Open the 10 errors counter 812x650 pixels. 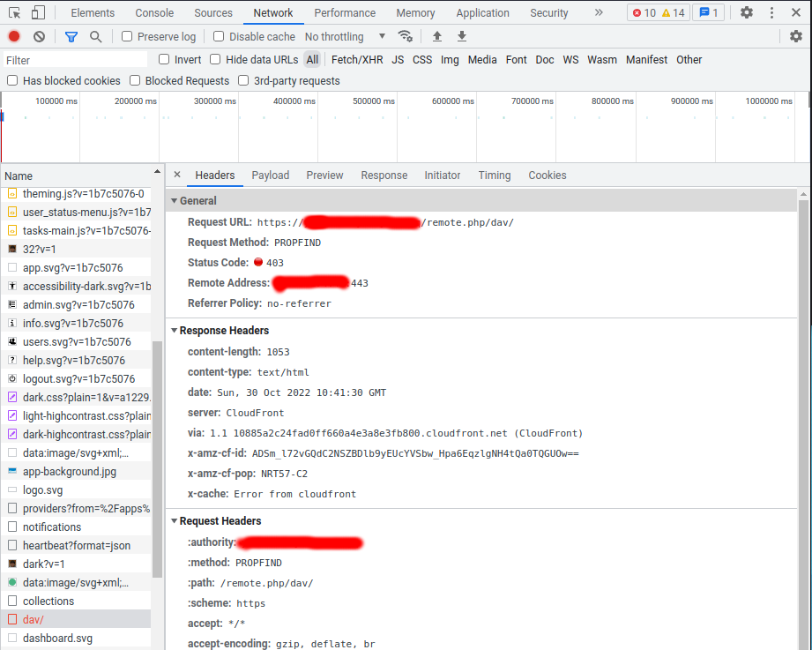(644, 13)
